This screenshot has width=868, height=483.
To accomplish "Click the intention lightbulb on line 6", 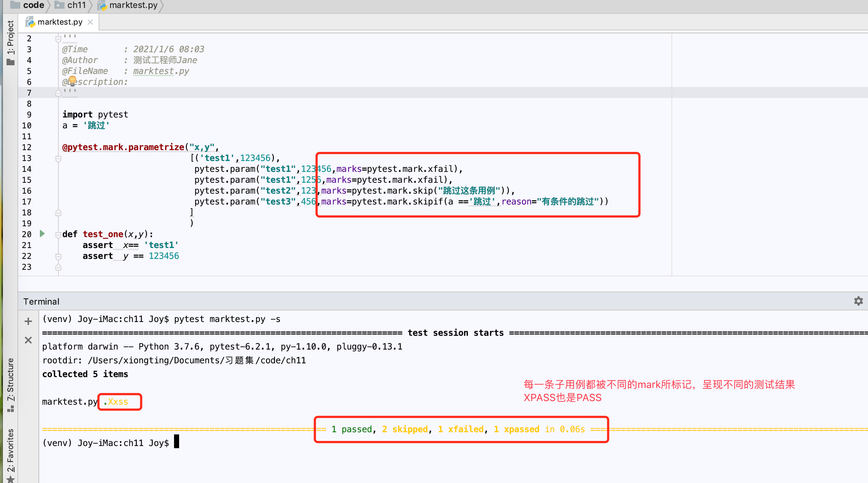I will (72, 80).
